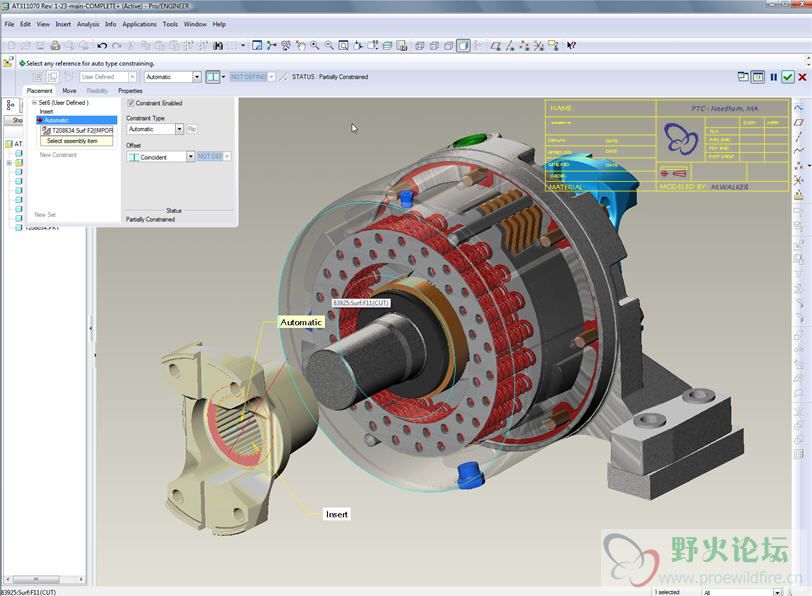
Task: Toggle the spin center icon
Action: click(x=271, y=46)
